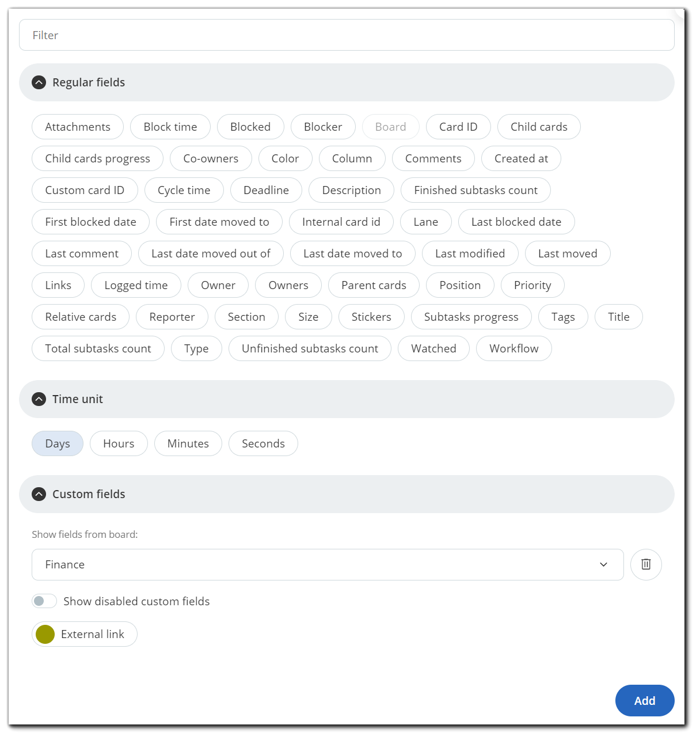Select the Subtasks progress field
The image size is (700, 740).
[x=471, y=317]
